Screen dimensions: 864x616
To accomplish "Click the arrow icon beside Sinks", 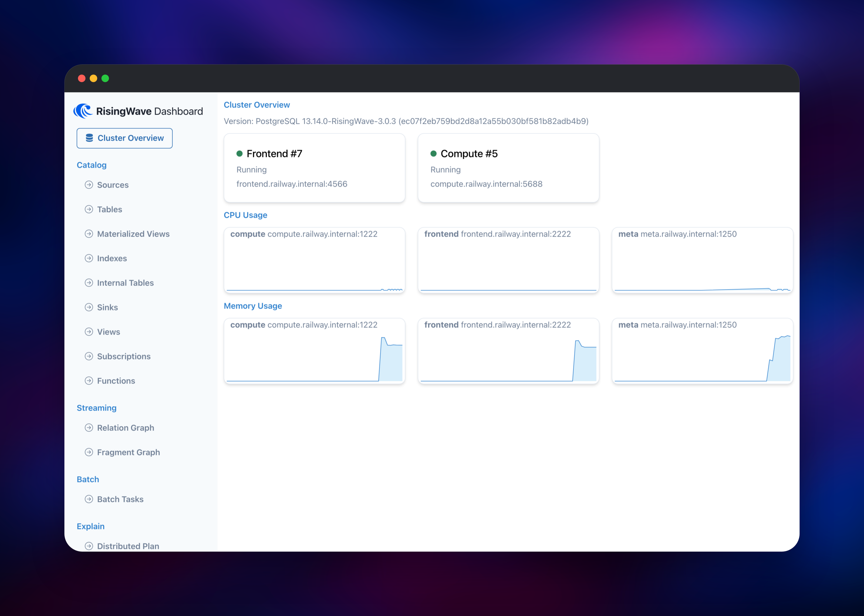I will pyautogui.click(x=89, y=307).
